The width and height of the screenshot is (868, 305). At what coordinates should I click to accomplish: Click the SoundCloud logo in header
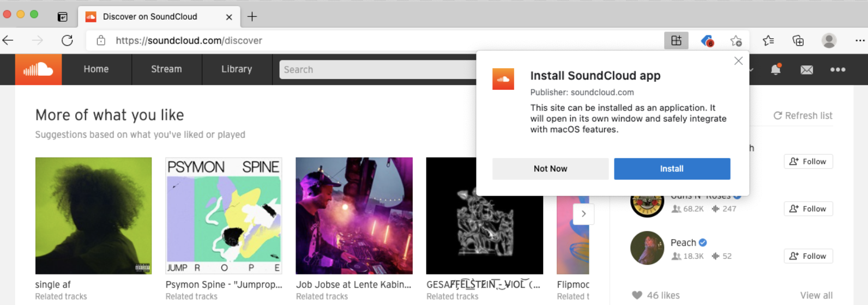pyautogui.click(x=38, y=69)
